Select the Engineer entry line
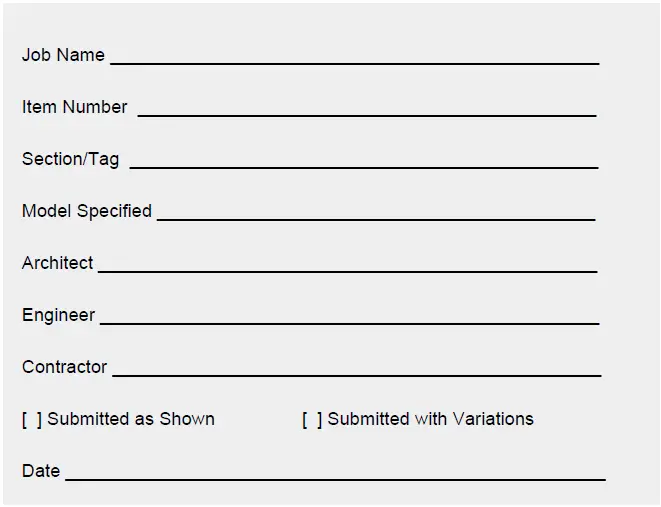The height and width of the screenshot is (507, 661). [349, 317]
